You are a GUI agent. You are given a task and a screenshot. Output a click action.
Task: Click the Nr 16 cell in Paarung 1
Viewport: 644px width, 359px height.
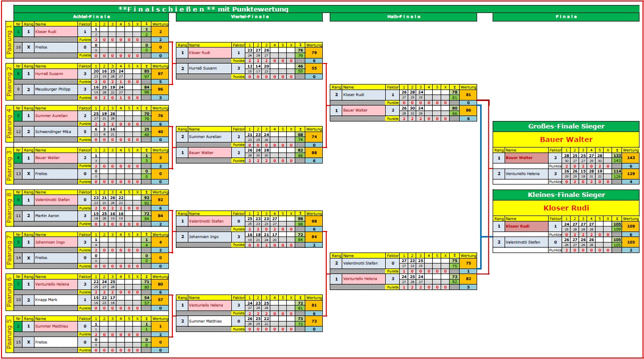click(18, 47)
